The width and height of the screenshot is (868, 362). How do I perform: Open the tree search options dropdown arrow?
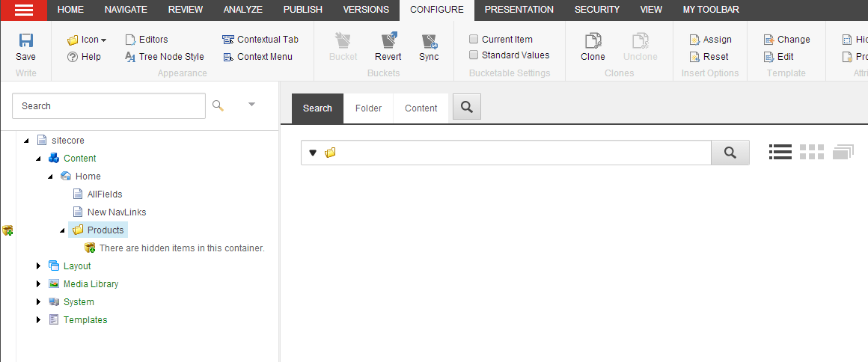point(251,104)
